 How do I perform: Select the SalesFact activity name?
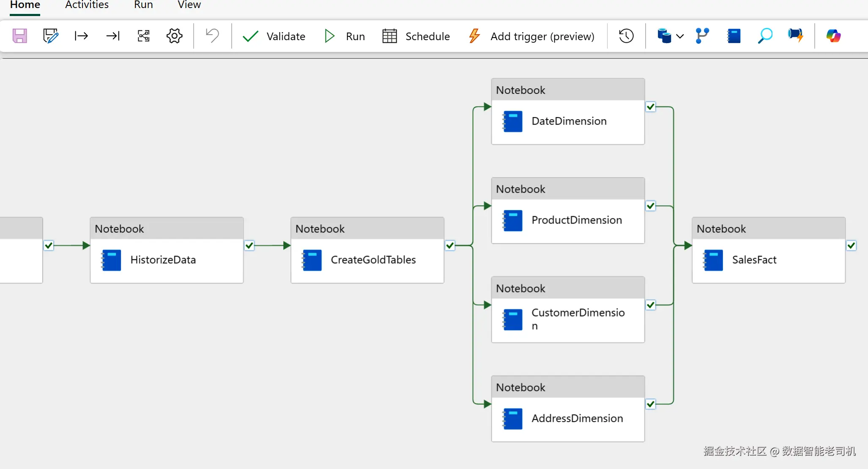pos(754,260)
